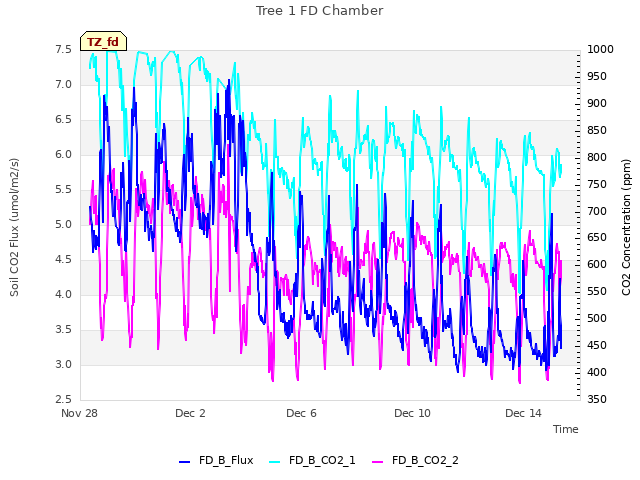The width and height of the screenshot is (640, 480).
Task: Click the 750 right axis tick label
Action: point(597,184)
